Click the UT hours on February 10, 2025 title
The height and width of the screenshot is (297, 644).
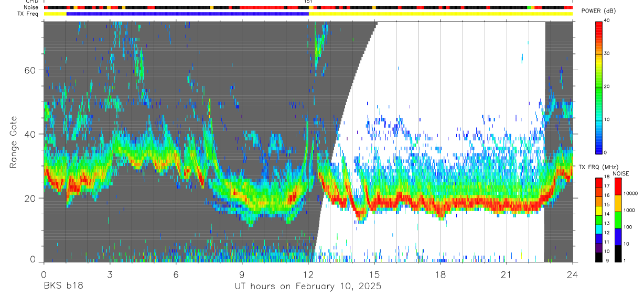pyautogui.click(x=308, y=287)
